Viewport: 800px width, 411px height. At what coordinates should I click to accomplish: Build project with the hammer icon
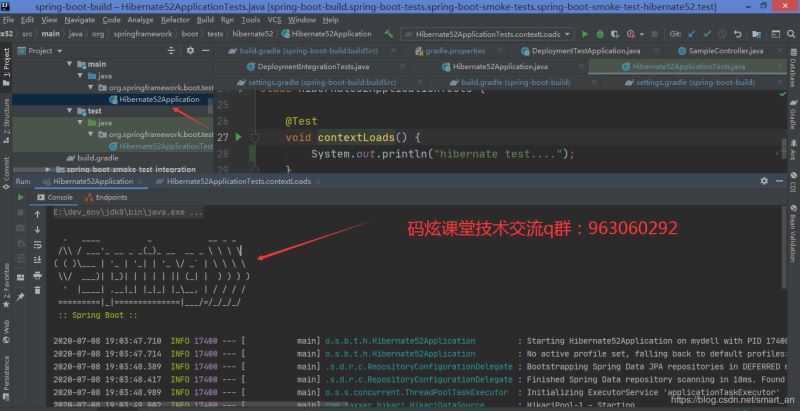389,34
